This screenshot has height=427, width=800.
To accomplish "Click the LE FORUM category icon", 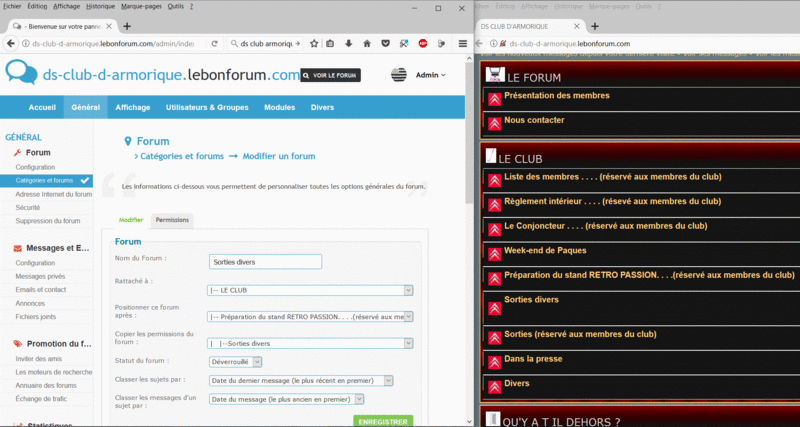I will click(x=495, y=74).
